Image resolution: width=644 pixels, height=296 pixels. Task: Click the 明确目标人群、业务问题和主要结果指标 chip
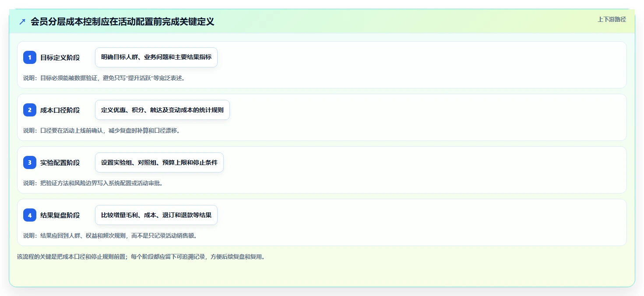156,57
